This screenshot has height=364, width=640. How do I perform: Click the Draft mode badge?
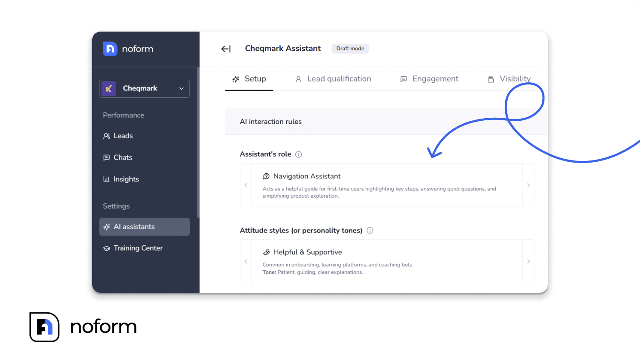350,48
